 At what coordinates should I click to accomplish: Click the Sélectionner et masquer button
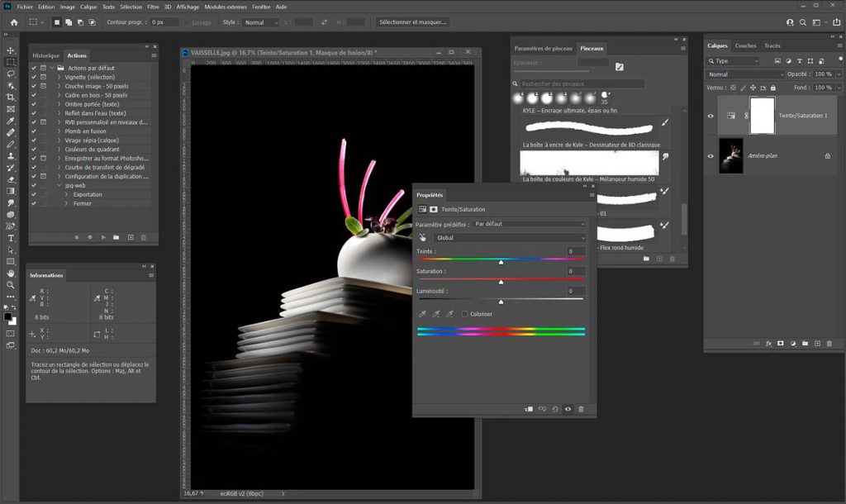tap(413, 22)
